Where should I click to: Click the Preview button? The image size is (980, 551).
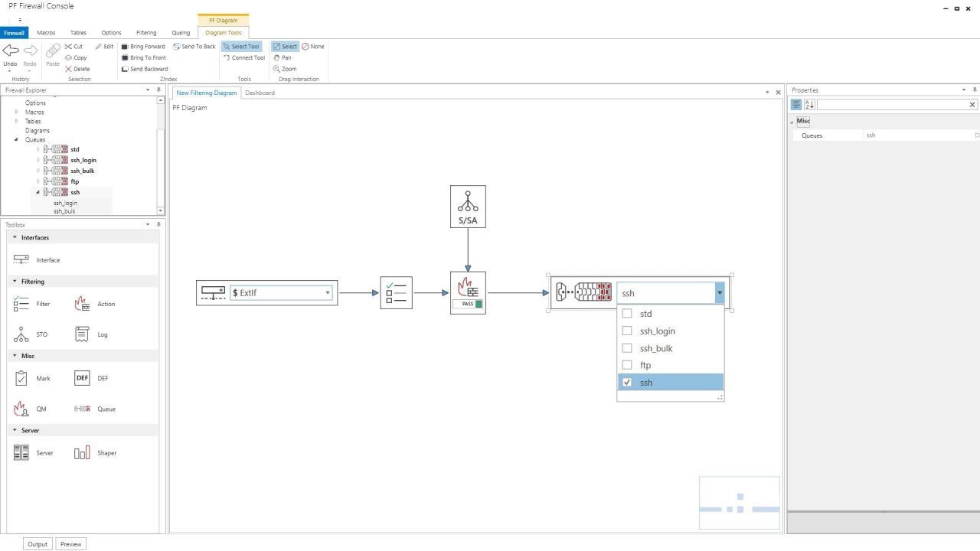(x=70, y=544)
